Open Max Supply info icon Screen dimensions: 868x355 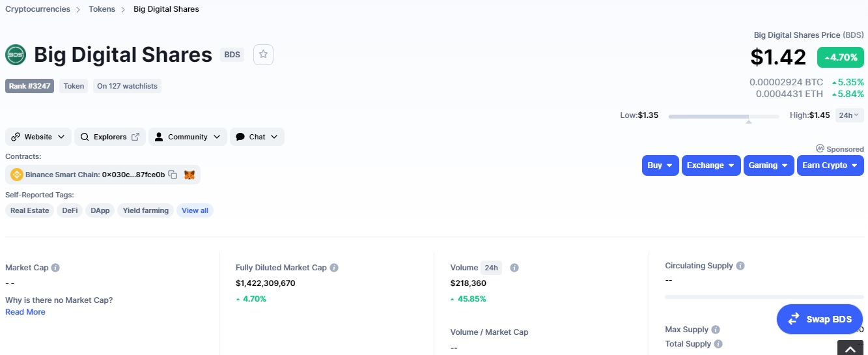(716, 330)
